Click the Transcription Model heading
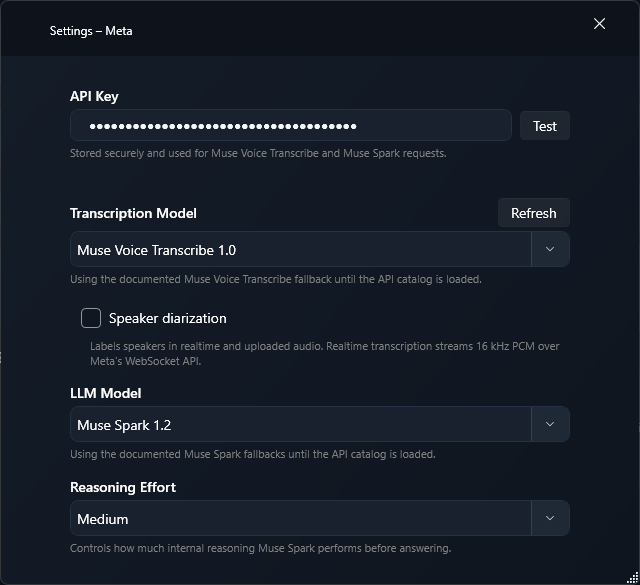Viewport: 640px width, 585px height. click(133, 214)
